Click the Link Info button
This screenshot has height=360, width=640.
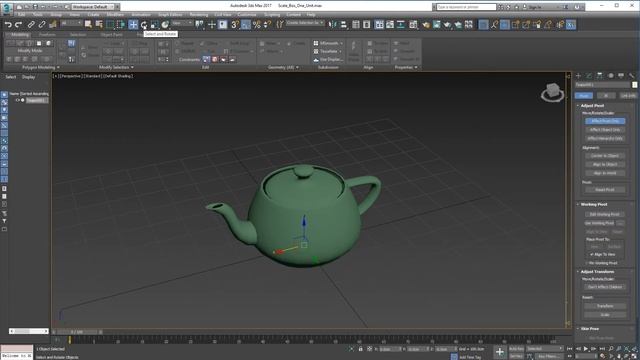tap(627, 96)
